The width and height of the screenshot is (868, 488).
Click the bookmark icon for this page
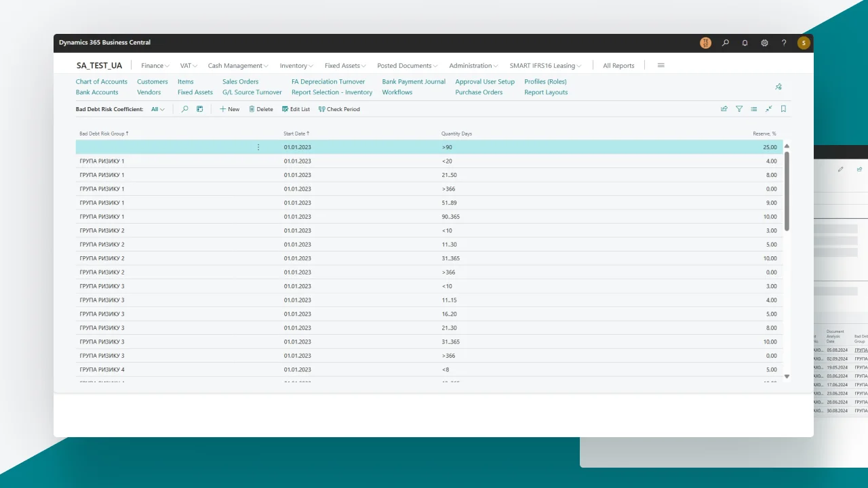(783, 108)
